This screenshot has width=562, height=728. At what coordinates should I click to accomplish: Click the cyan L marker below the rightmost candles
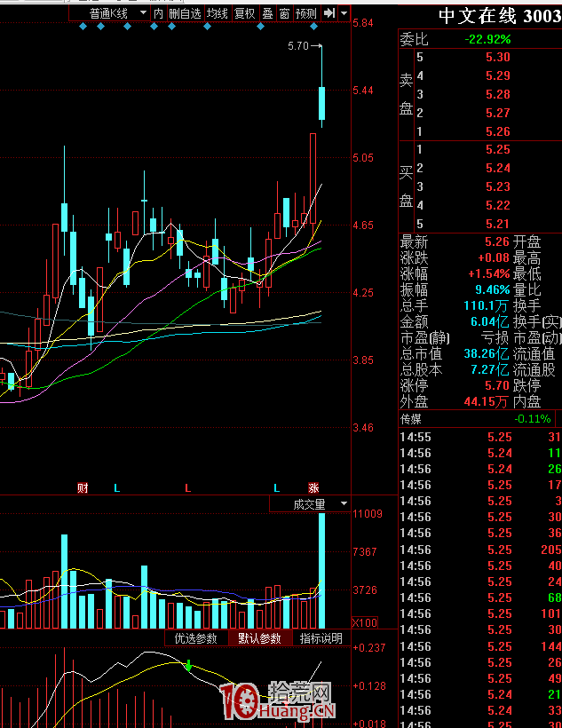click(277, 488)
